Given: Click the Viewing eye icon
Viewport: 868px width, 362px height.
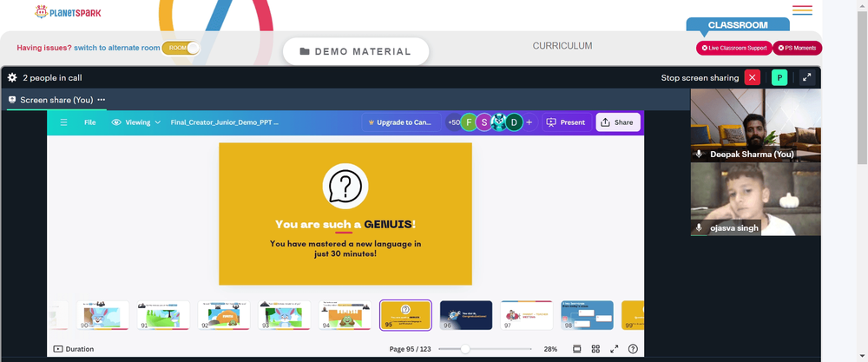Looking at the screenshot, I should tap(116, 122).
